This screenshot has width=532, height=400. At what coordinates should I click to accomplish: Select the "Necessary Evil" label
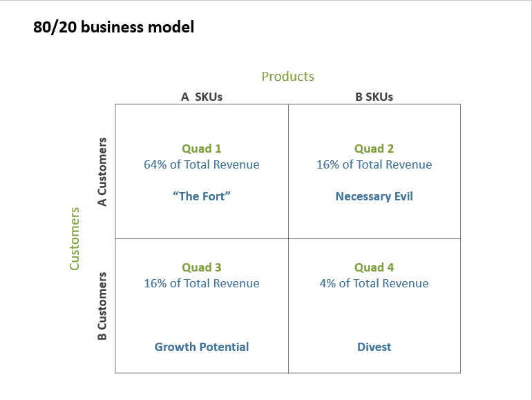pos(374,196)
